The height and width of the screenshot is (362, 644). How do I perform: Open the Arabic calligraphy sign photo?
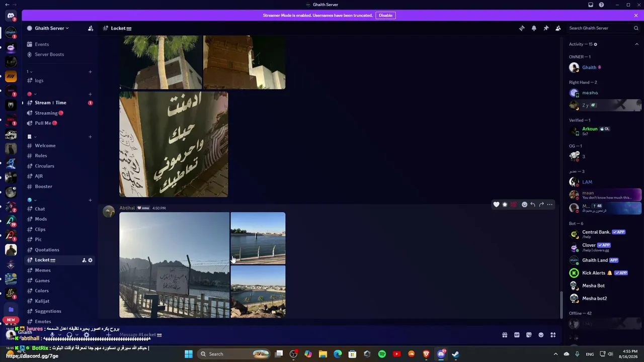click(174, 144)
